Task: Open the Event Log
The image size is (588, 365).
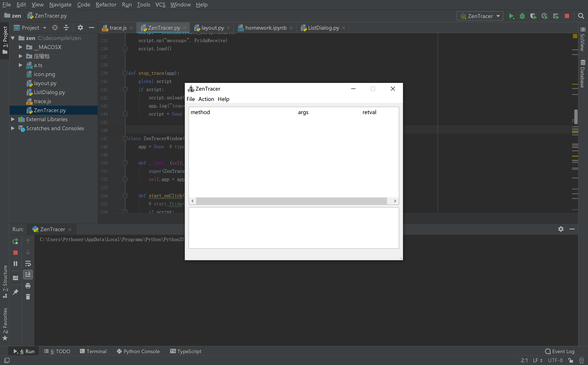Action: (560, 351)
